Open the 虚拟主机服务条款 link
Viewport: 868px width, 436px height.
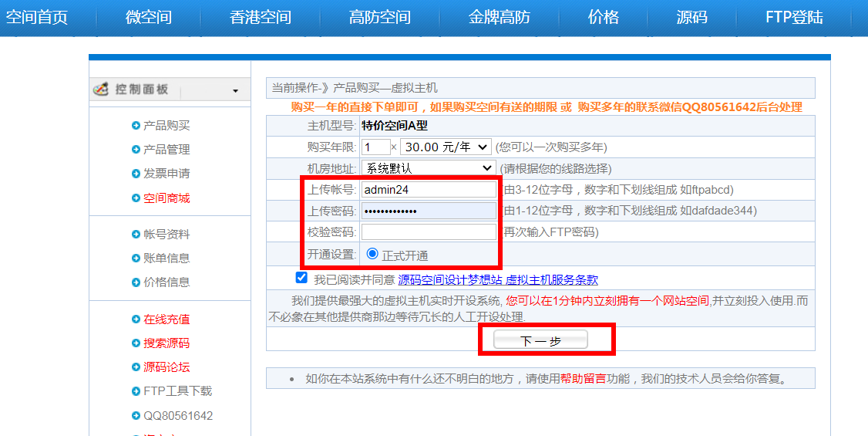(551, 280)
